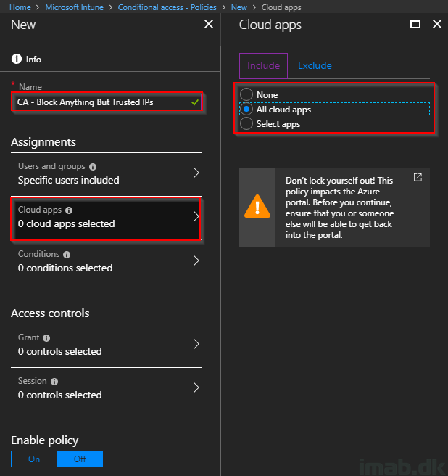The image size is (448, 476).
Task: Maximize the Cloud apps blade
Action: [x=415, y=24]
